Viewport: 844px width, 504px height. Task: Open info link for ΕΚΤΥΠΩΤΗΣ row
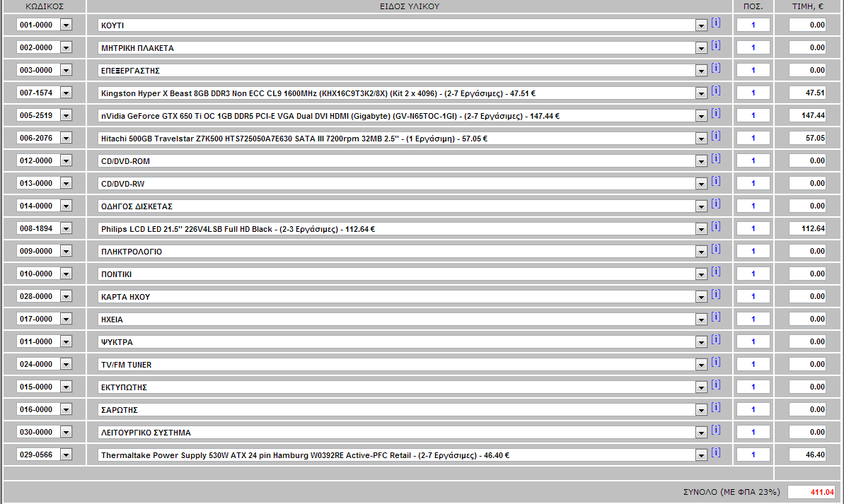coord(716,384)
